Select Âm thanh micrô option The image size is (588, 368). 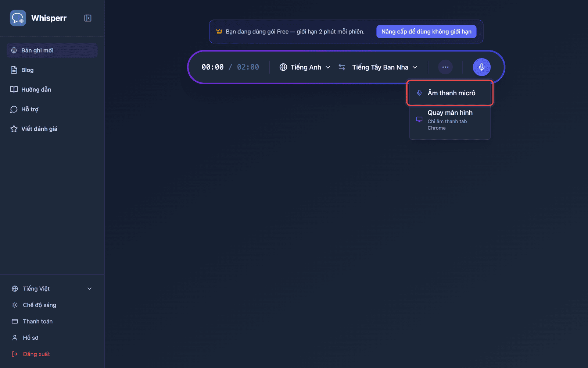point(450,93)
